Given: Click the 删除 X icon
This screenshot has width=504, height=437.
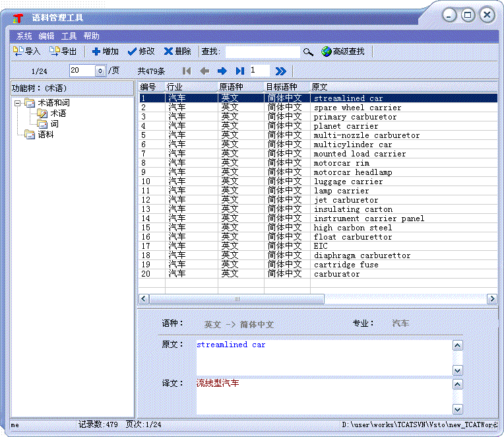Looking at the screenshot, I should point(168,51).
